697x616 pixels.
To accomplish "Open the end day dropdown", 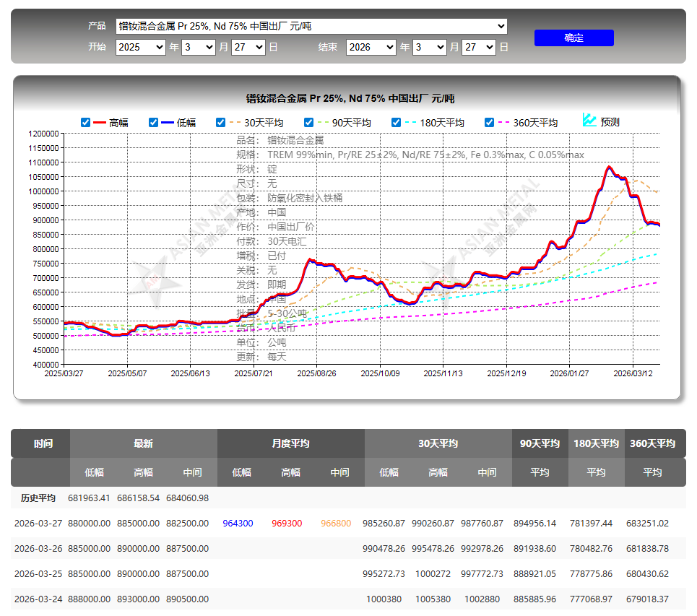I will 479,47.
